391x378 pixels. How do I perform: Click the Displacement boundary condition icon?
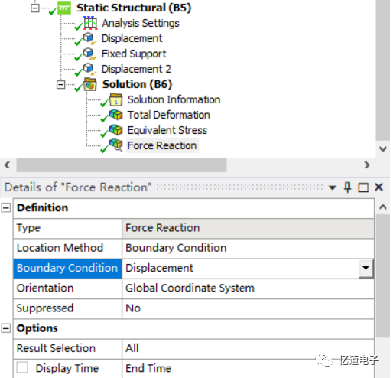tap(90, 38)
